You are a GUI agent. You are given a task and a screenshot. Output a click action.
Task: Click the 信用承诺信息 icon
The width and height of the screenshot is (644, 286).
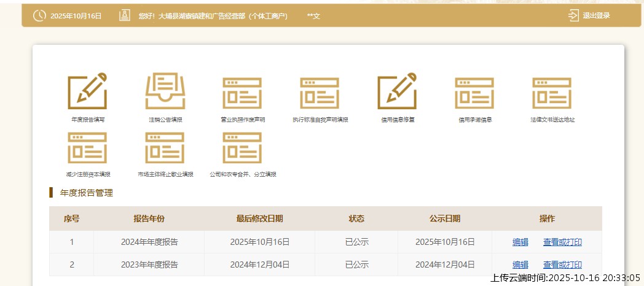pos(474,93)
